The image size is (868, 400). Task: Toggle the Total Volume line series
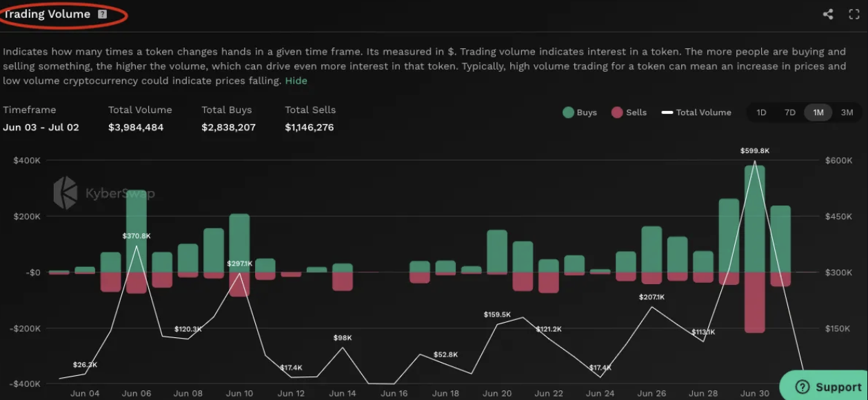pos(696,112)
